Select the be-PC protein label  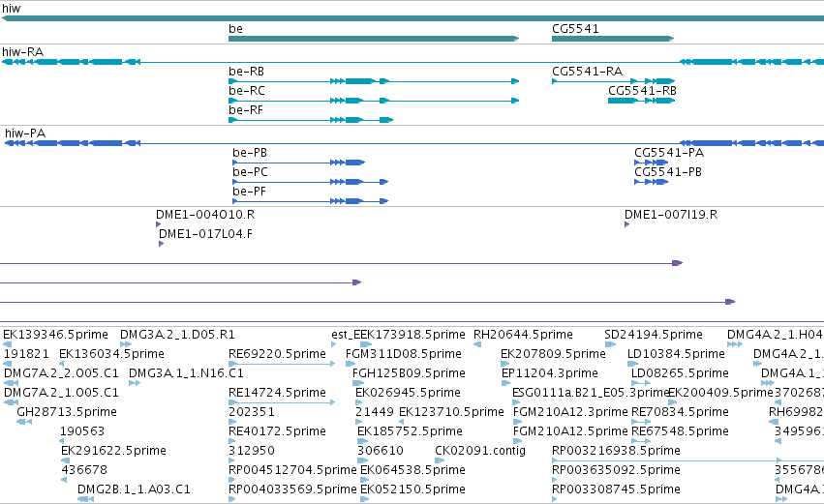coord(250,172)
